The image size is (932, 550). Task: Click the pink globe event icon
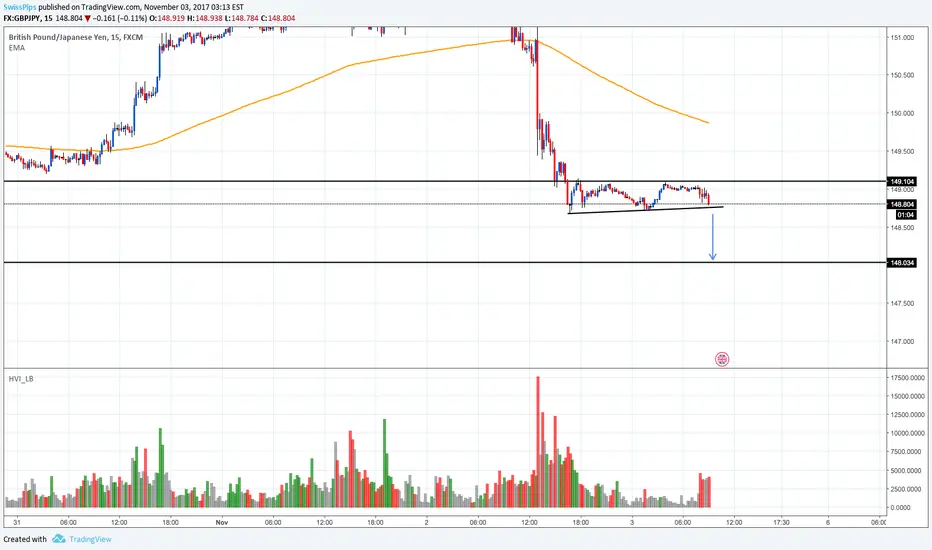tap(722, 359)
